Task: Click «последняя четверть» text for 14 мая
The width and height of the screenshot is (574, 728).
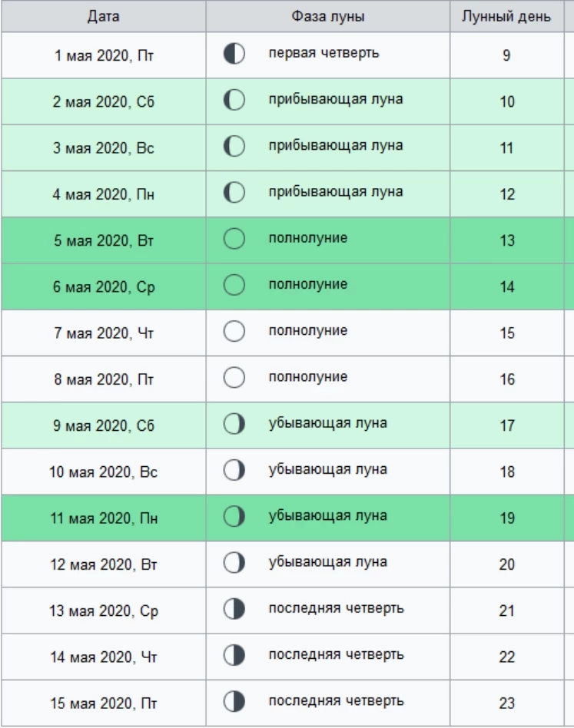Action: [336, 655]
